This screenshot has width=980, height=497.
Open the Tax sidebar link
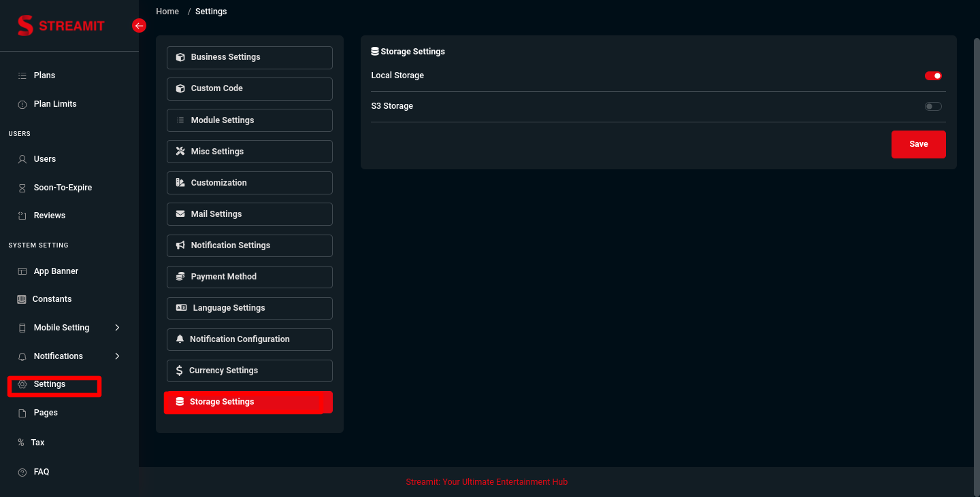(x=37, y=443)
